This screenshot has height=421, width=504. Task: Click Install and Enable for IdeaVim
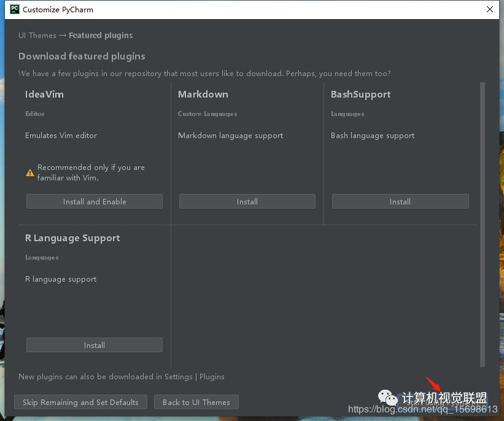click(95, 201)
